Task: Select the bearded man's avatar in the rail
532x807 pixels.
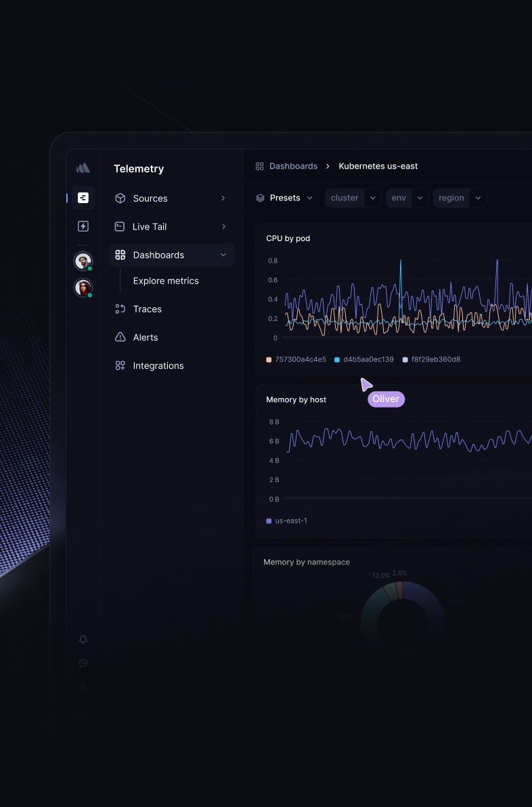Action: coord(83,261)
